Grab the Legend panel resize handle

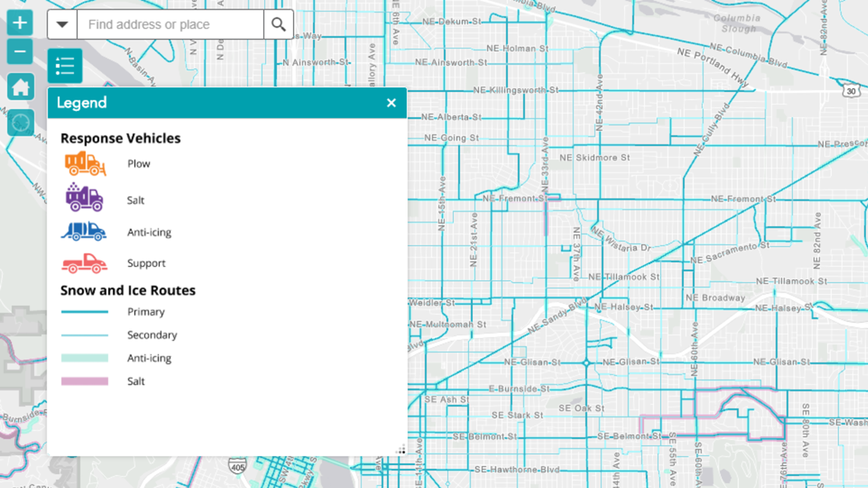(400, 450)
